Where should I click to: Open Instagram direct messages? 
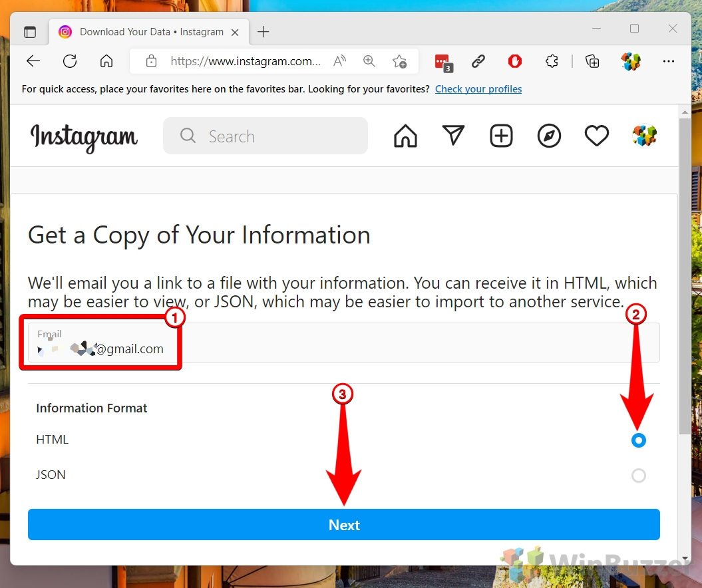(x=453, y=135)
